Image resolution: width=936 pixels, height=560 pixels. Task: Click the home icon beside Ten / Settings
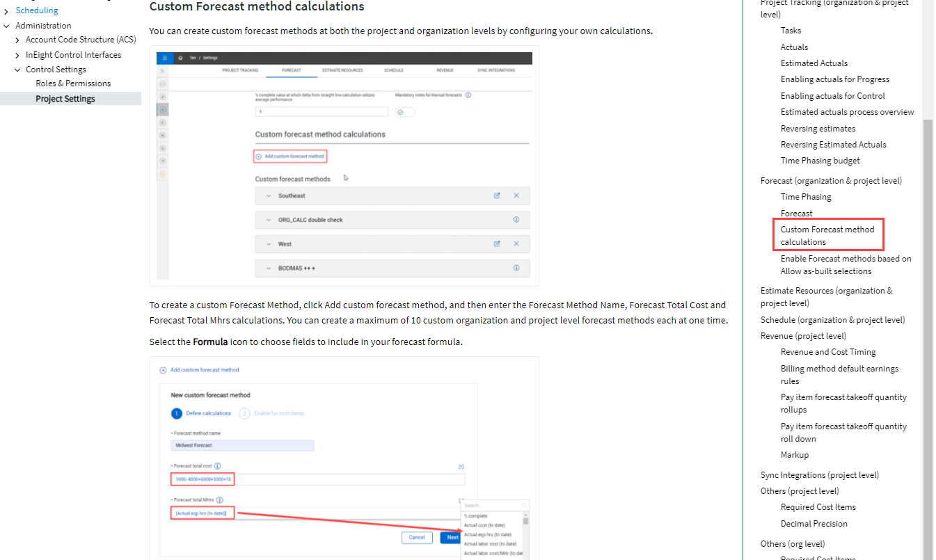click(181, 58)
